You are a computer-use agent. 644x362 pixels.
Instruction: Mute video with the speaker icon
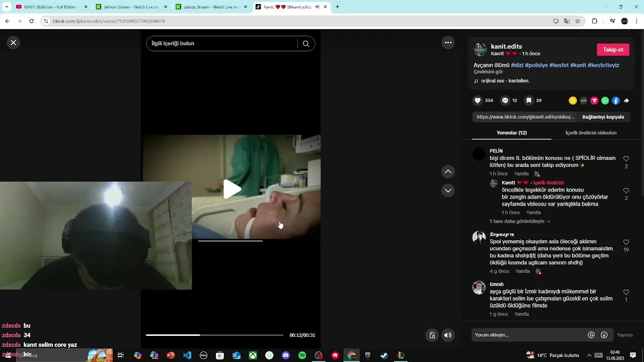448,335
